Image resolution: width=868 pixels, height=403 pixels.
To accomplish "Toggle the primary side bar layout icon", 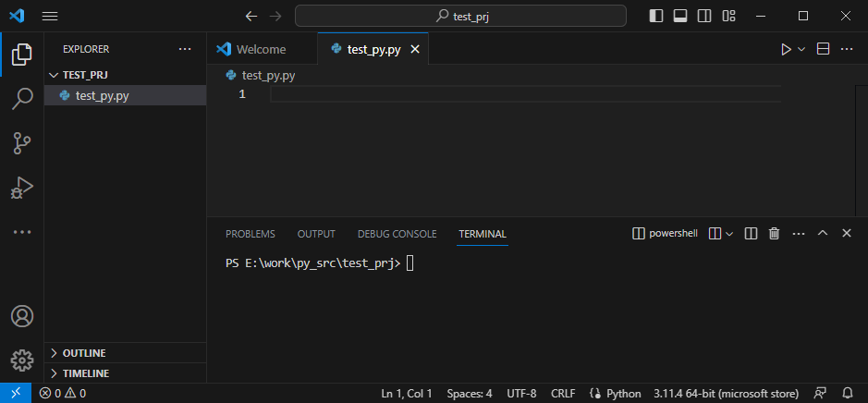I will pos(656,16).
